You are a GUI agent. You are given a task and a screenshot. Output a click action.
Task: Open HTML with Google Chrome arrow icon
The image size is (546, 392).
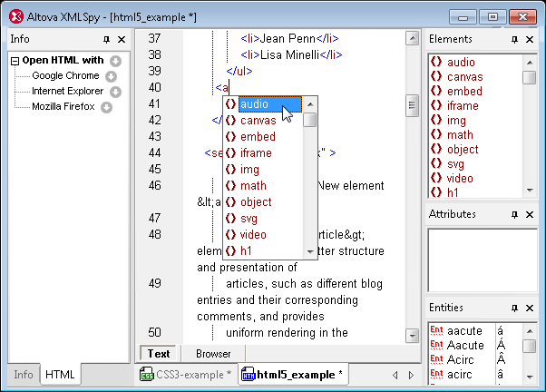(x=111, y=76)
